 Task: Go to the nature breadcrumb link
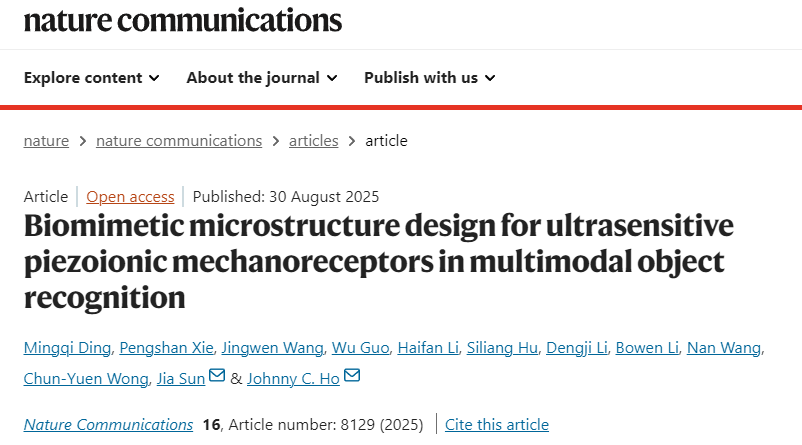[46, 141]
